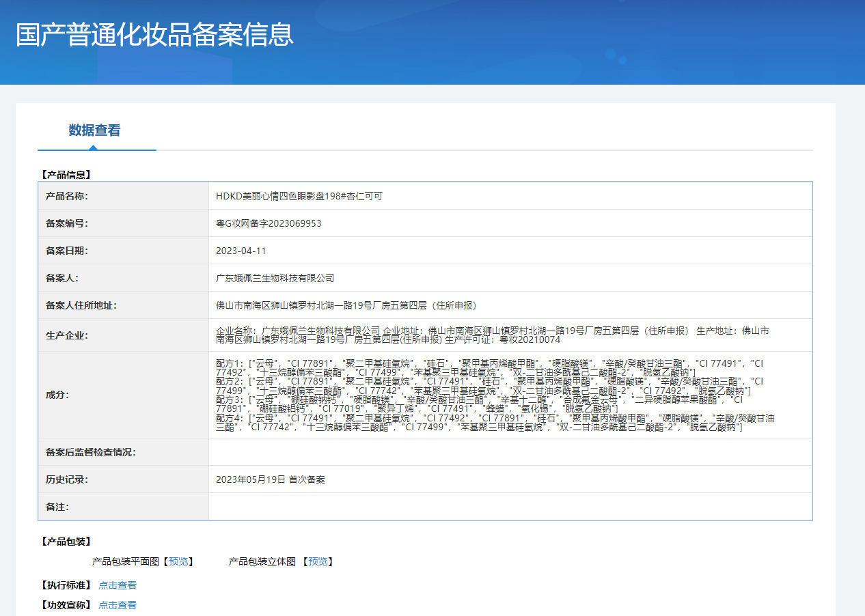This screenshot has height=616, width=865.
Task: Click the 历史记录 row label
Action: point(67,479)
